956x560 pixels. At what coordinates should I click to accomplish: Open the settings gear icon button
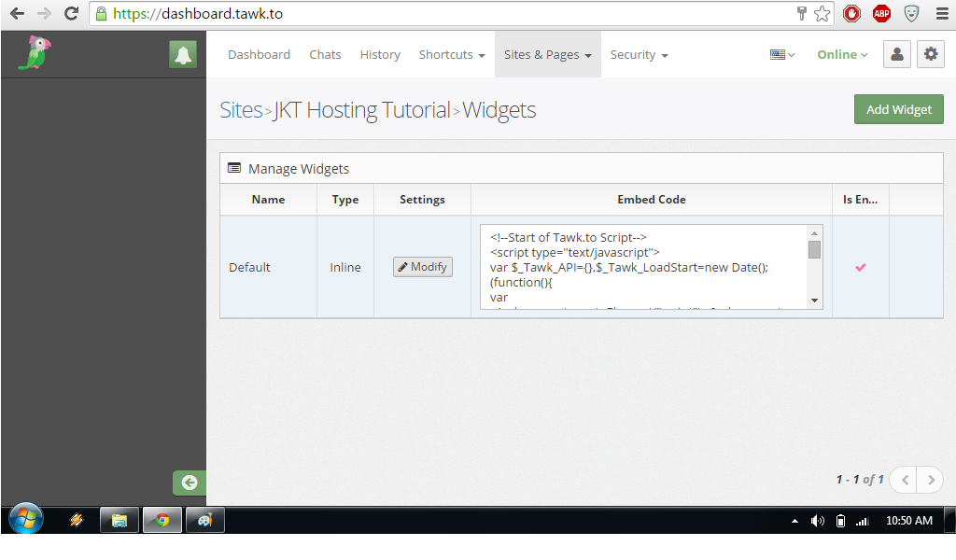(x=931, y=54)
